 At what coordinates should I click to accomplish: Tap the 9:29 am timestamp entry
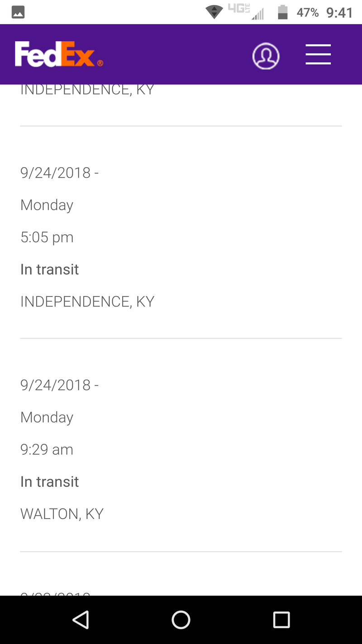pos(47,450)
